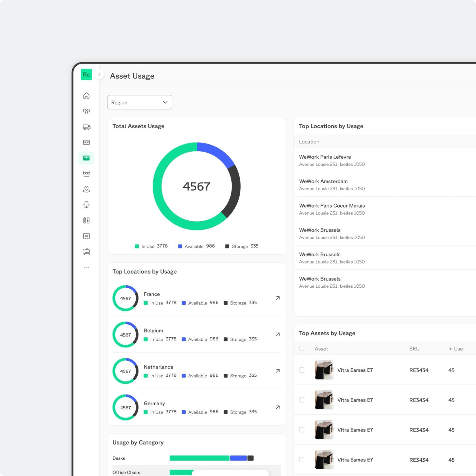Open the storefront icon in sidebar
The image size is (476, 476).
[86, 174]
